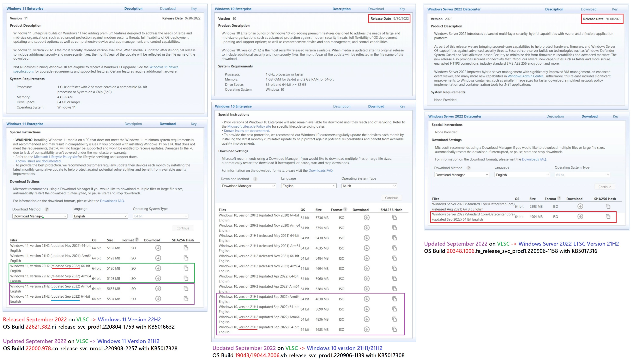The height and width of the screenshot is (364, 633).
Task: Switch to Key tab in lower Windows 10 panel
Action: 402,106
